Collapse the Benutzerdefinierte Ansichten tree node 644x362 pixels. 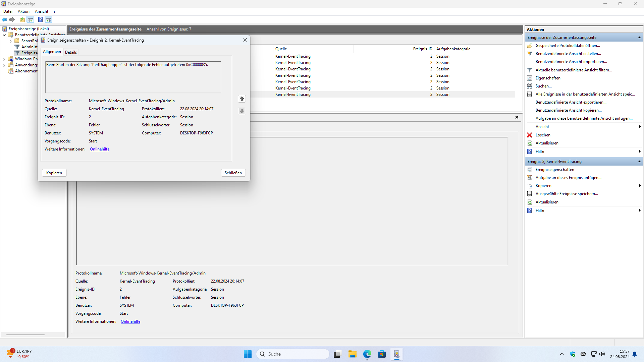(4, 35)
